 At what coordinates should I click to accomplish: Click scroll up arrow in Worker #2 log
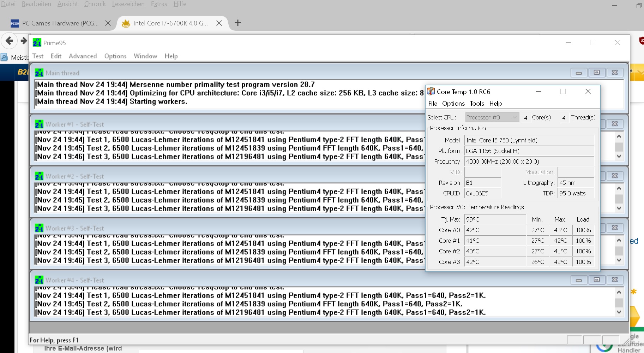click(619, 188)
